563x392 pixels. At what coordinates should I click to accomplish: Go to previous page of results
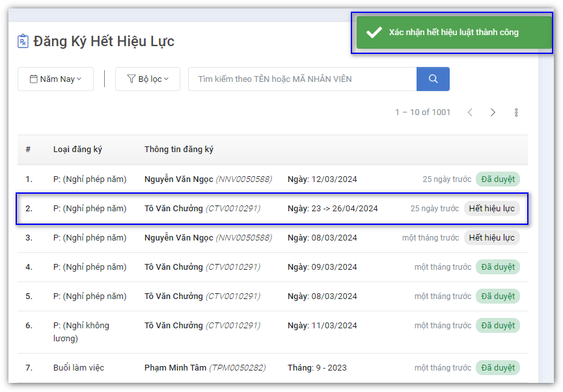pos(470,112)
